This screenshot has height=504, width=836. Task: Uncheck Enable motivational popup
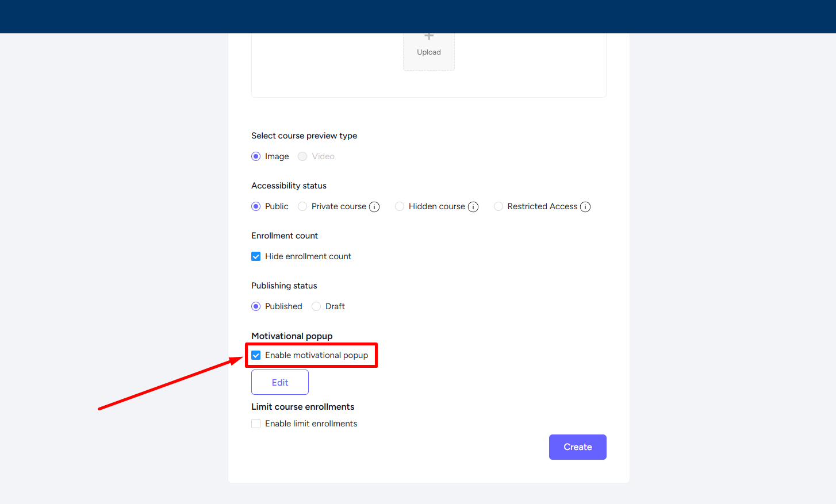click(256, 355)
